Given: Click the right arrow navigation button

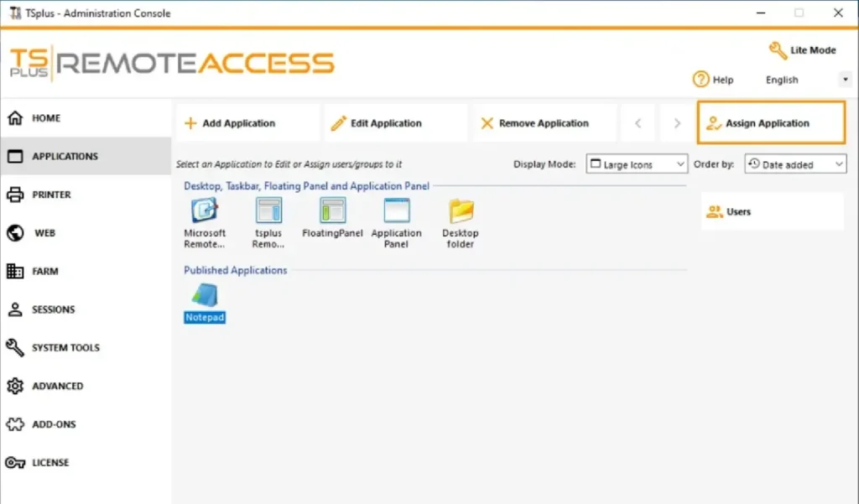Looking at the screenshot, I should tap(677, 123).
